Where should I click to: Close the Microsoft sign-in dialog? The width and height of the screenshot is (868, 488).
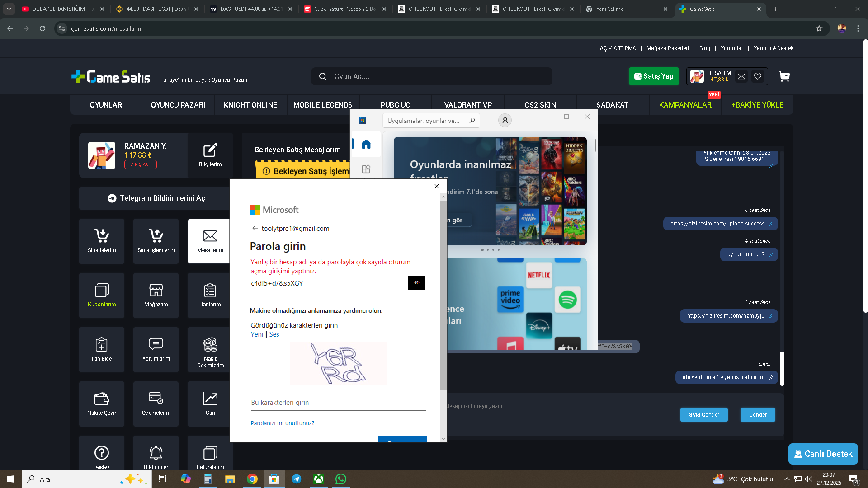437,186
